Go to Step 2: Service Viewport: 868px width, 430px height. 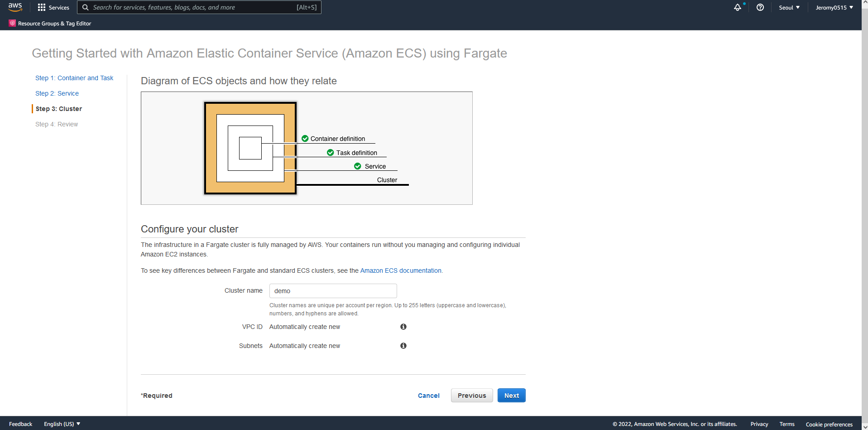point(57,93)
